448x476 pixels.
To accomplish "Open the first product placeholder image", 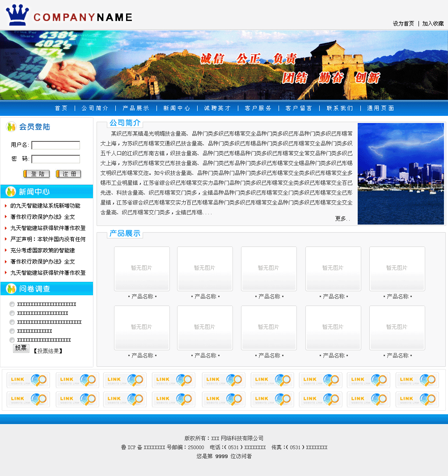I will coord(142,268).
